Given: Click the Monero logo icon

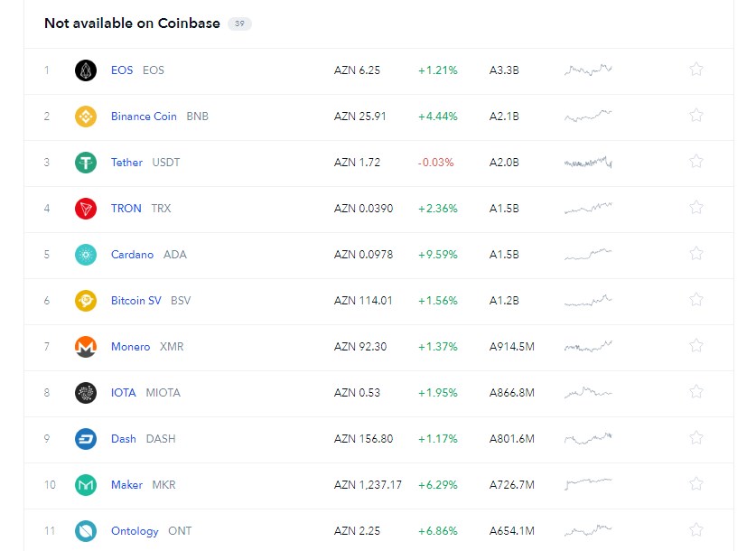Looking at the screenshot, I should click(86, 347).
